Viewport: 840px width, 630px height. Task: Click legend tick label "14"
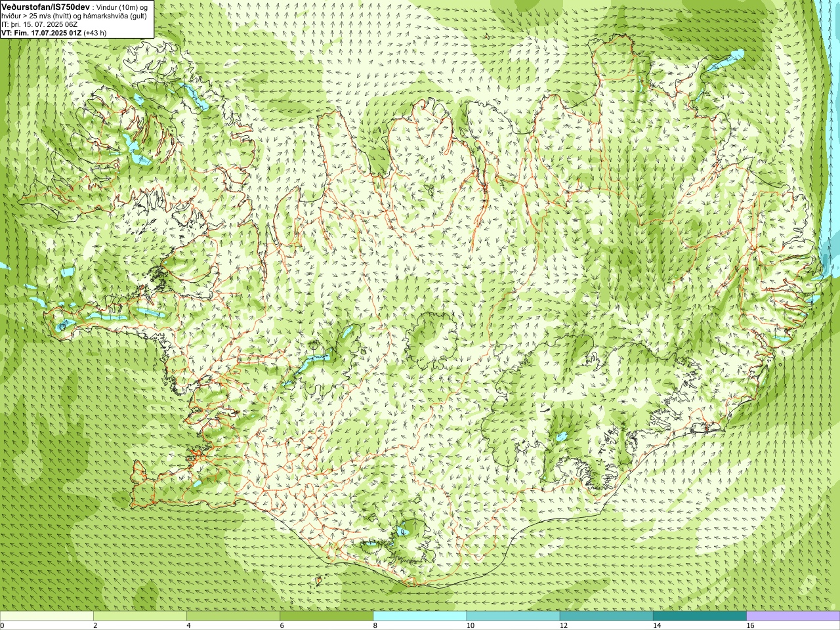[x=656, y=625]
